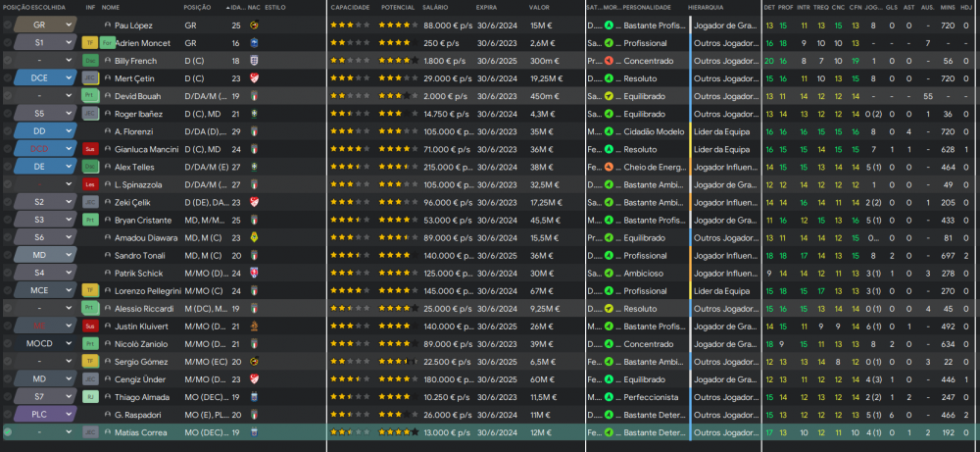Select the checkmark circle for Zeki Çelik
This screenshot has width=980, height=452.
pos(8,203)
